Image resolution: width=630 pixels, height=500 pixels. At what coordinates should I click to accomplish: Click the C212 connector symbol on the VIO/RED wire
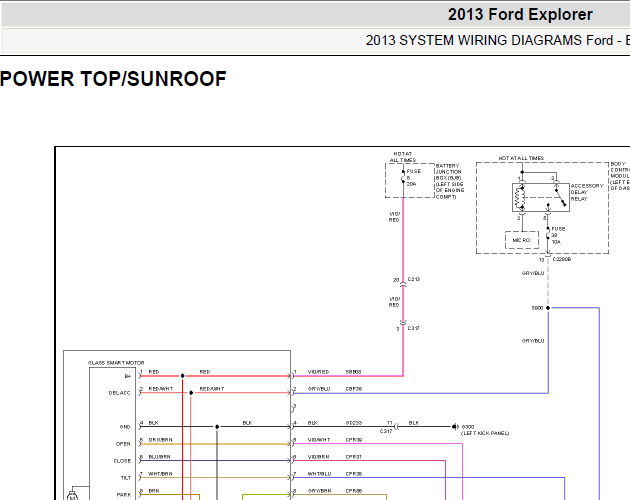(403, 285)
